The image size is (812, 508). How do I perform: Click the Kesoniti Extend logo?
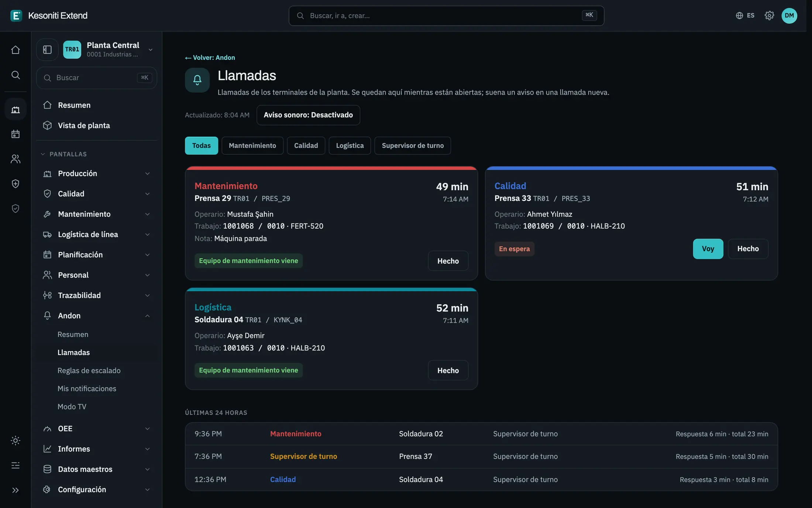point(49,16)
